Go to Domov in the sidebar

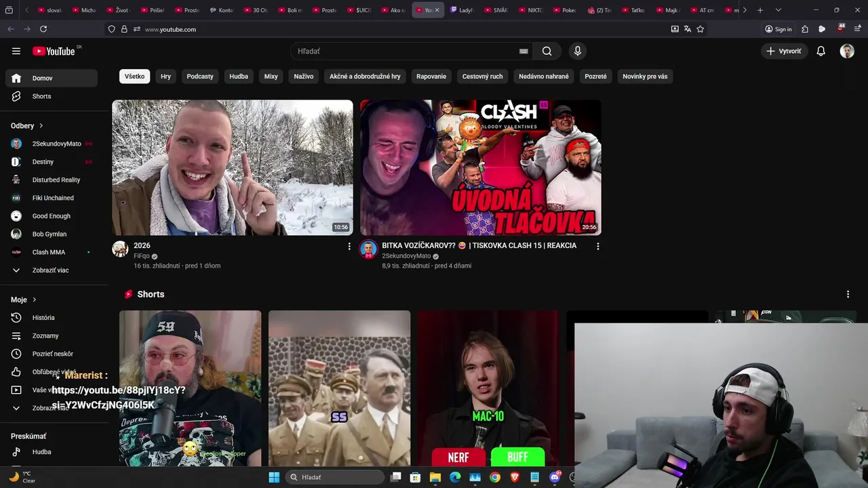52,78
